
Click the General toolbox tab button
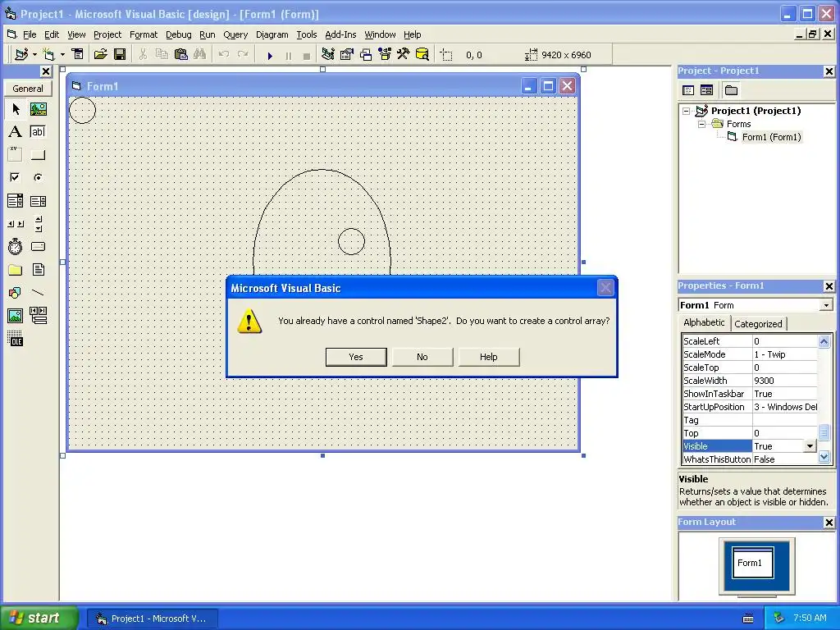click(x=28, y=89)
